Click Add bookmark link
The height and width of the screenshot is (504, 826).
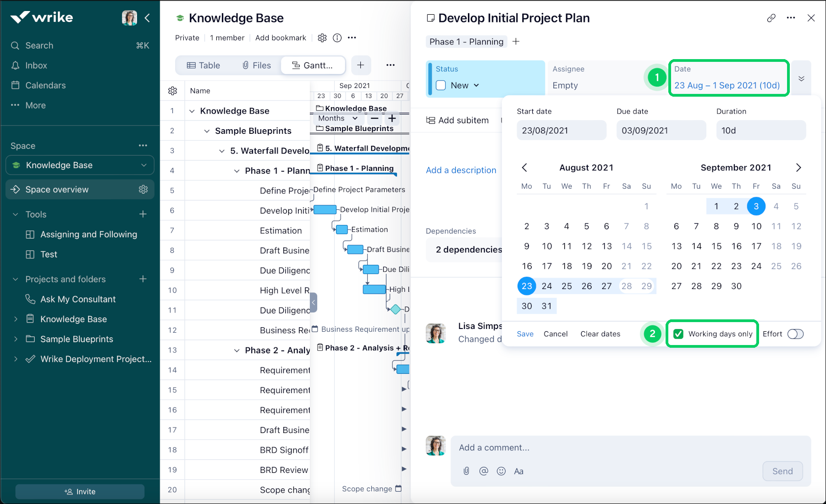(x=281, y=38)
